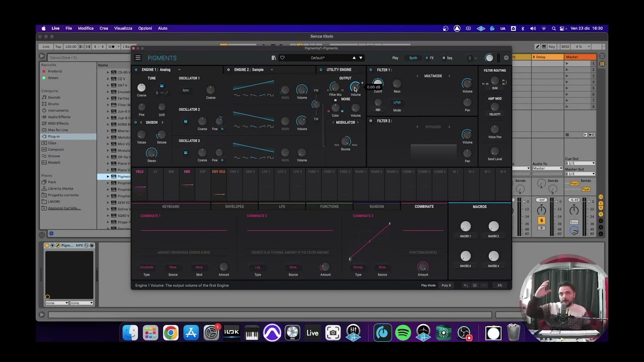The height and width of the screenshot is (362, 644).
Task: Click the Default preset name field
Action: coord(318,58)
